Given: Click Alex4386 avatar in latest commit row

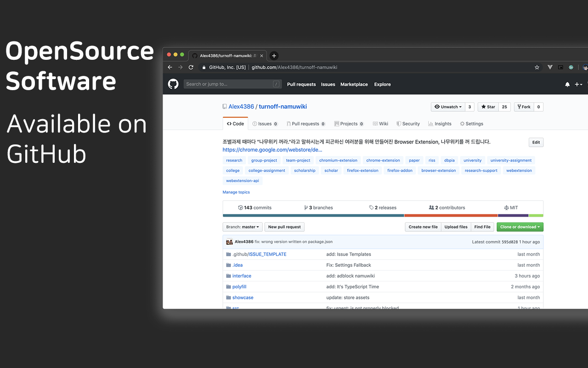Looking at the screenshot, I should (229, 241).
